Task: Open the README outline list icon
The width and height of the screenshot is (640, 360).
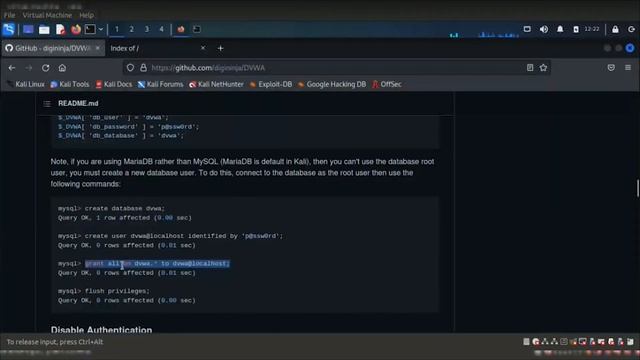Action: point(47,104)
